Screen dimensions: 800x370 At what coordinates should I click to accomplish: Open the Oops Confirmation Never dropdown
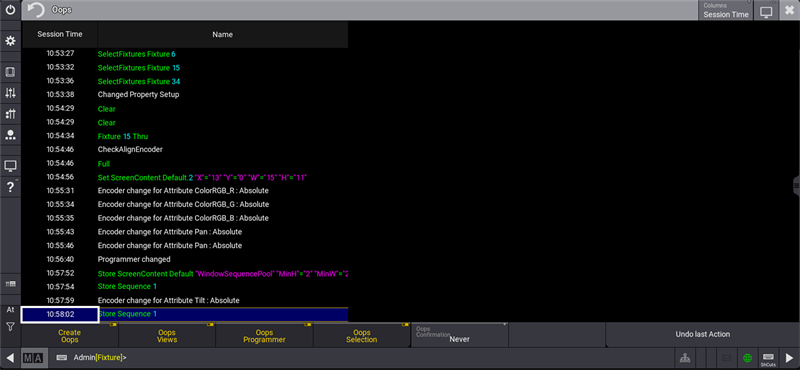click(x=459, y=336)
